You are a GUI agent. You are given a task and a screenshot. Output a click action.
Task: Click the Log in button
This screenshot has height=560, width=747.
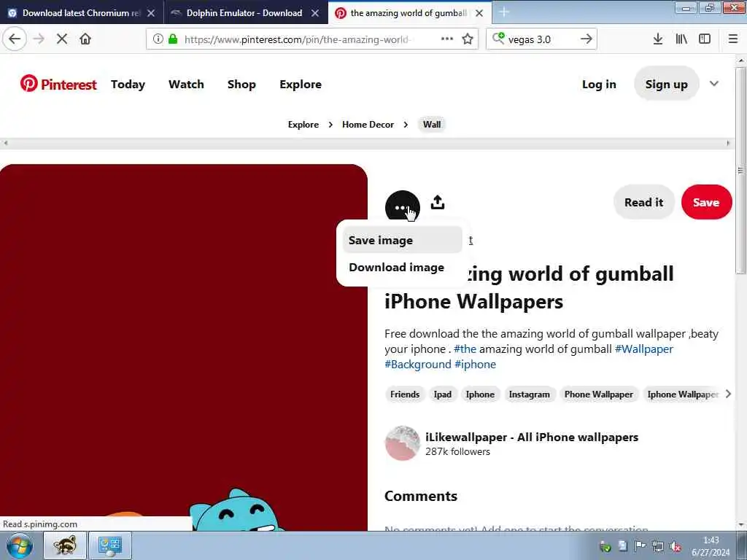click(599, 84)
